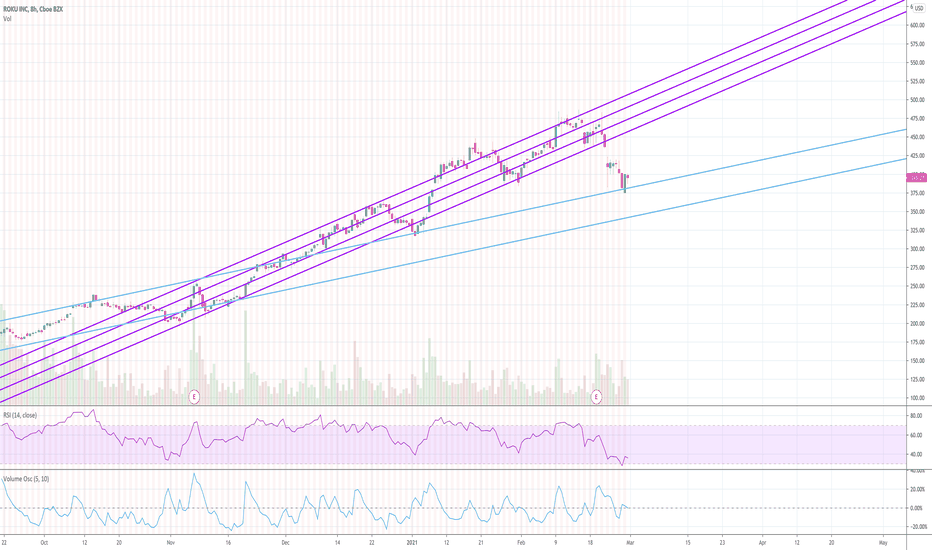The image size is (932, 550).
Task: Select the Vol indicator label
Action: pos(7,19)
